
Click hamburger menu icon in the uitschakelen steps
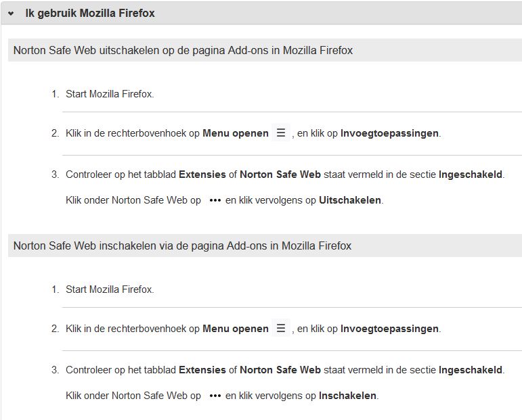pyautogui.click(x=281, y=133)
